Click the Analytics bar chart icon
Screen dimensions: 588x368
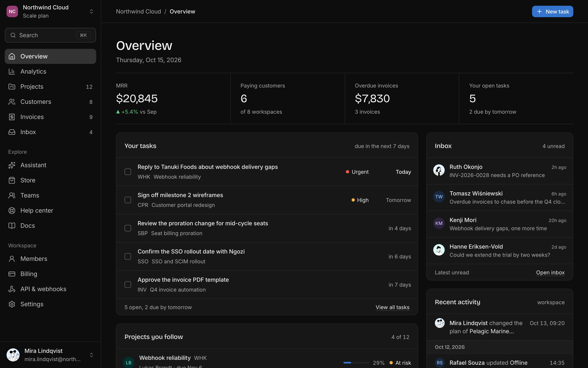(x=12, y=71)
